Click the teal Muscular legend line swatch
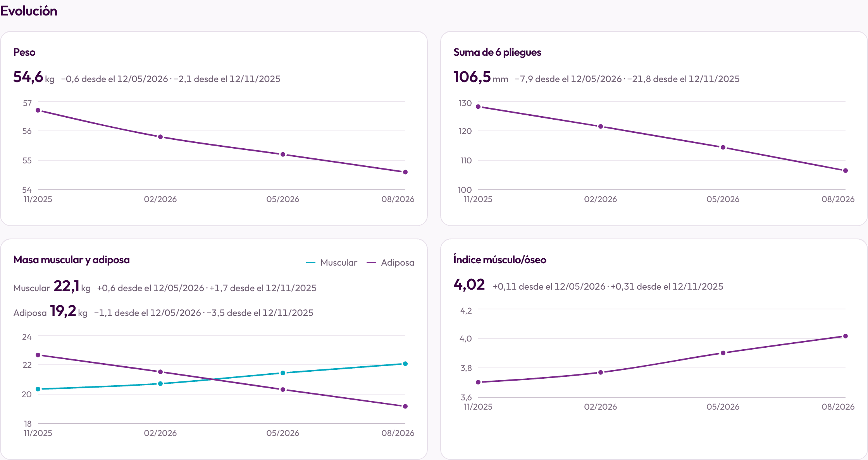The height and width of the screenshot is (460, 868). pos(311,263)
